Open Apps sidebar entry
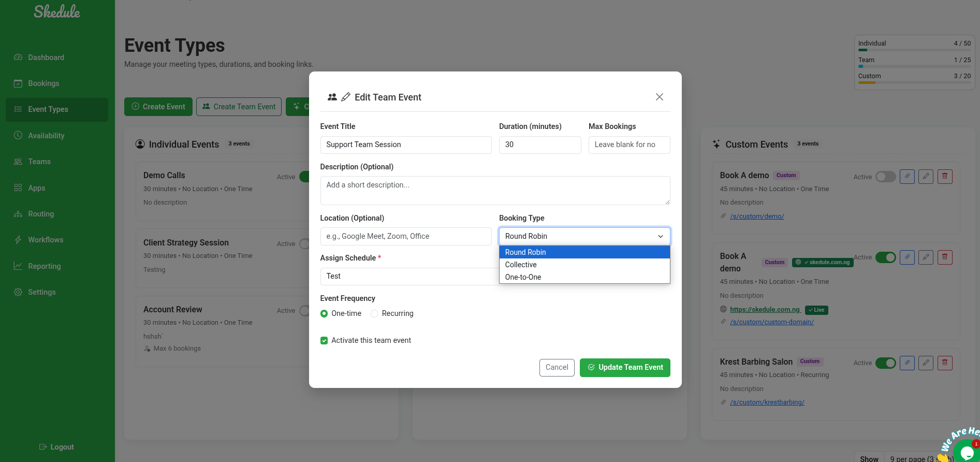 (x=57, y=188)
